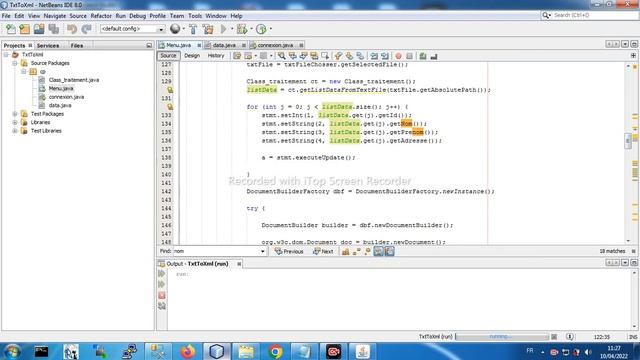
Task: Expand the Libraries node
Action: point(15,122)
